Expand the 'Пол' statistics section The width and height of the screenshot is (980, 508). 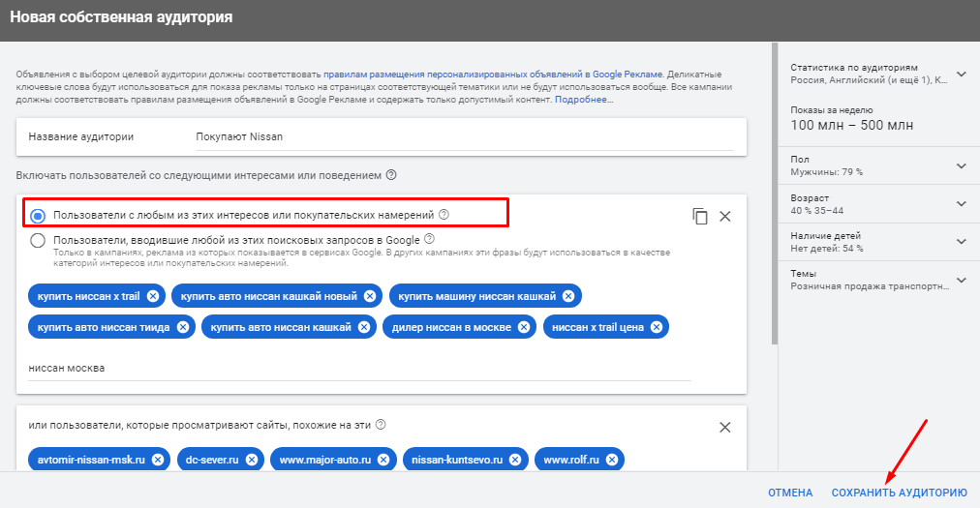961,165
